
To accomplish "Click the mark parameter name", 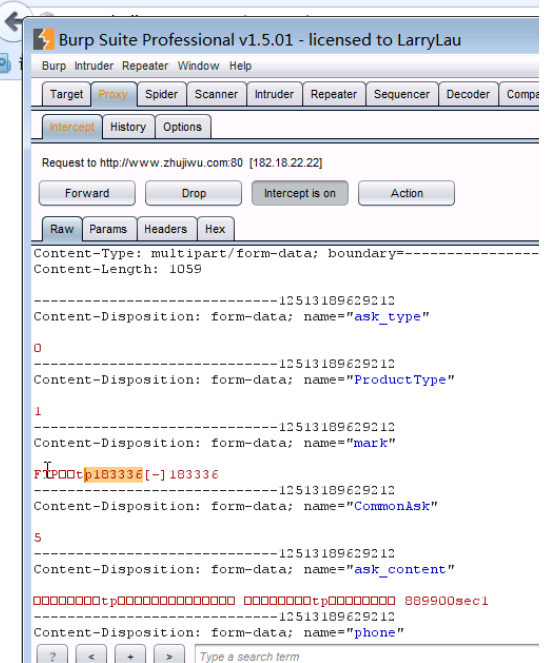I will (x=370, y=443).
